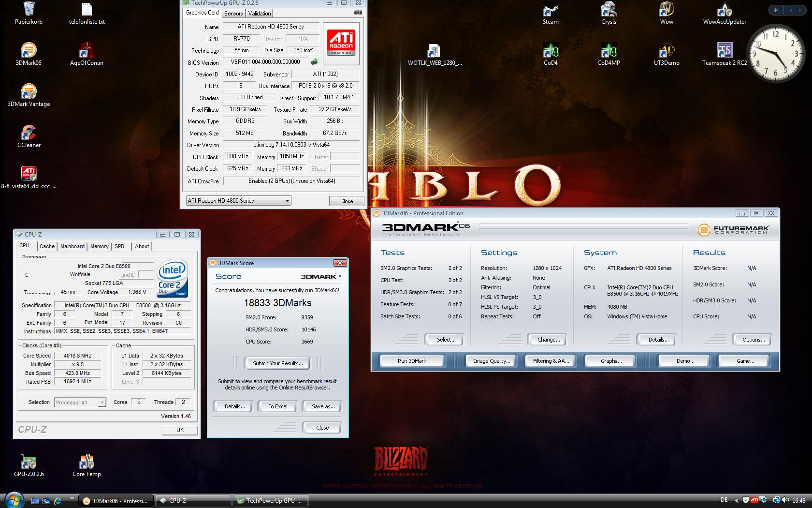Click the GPU-Z screenshot camera icon

pos(358,13)
